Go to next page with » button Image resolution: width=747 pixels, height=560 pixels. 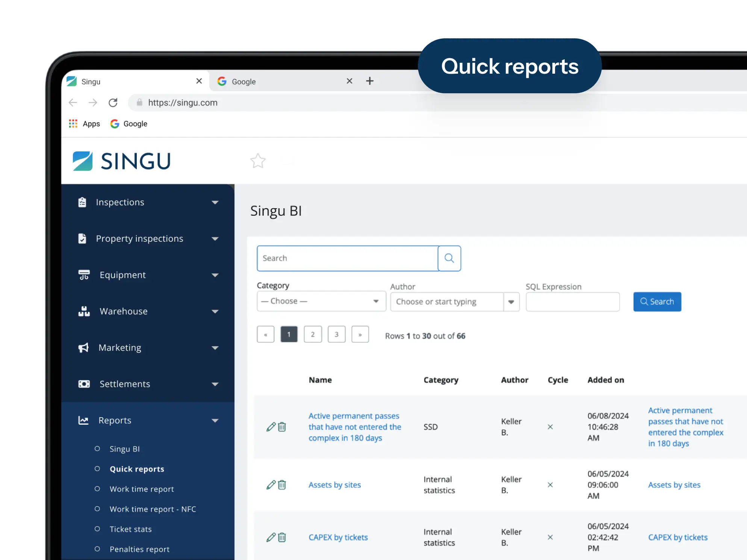tap(360, 334)
